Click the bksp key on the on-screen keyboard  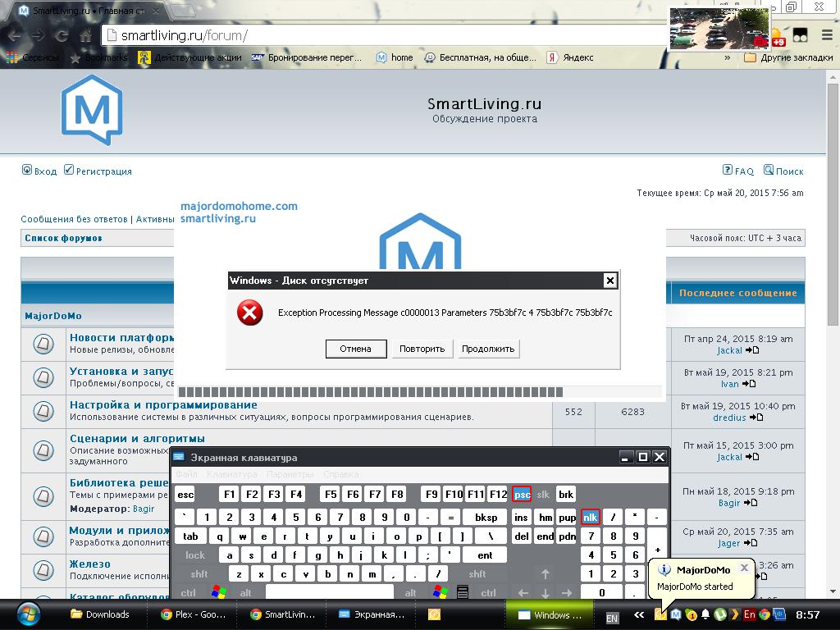click(x=486, y=517)
